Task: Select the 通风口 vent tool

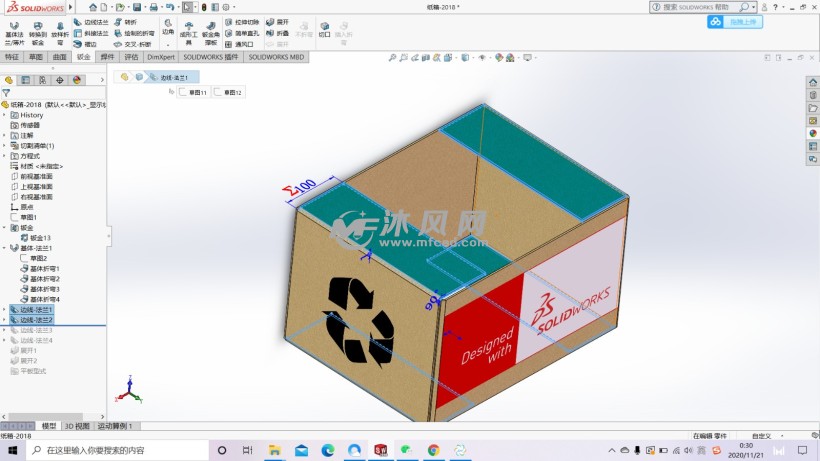Action: point(240,44)
